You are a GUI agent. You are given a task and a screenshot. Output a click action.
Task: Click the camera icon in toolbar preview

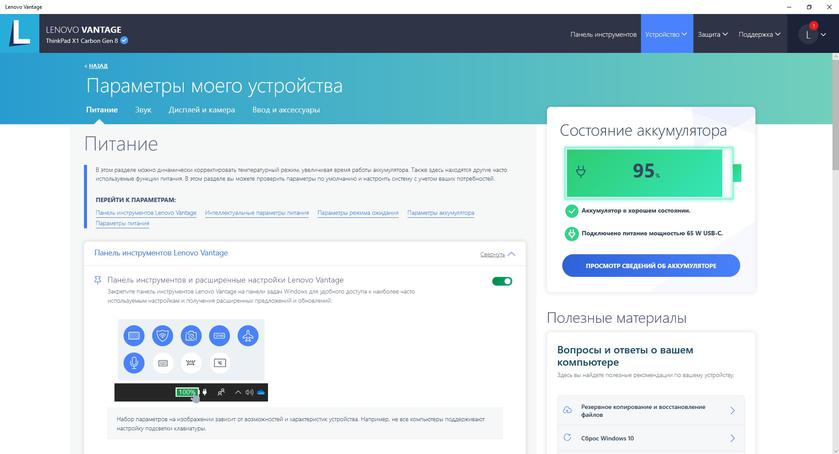tap(191, 335)
